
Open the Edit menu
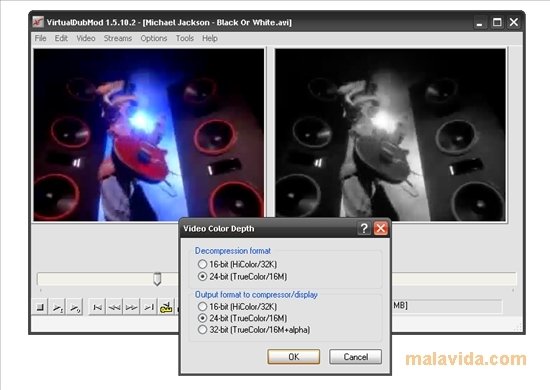click(61, 38)
